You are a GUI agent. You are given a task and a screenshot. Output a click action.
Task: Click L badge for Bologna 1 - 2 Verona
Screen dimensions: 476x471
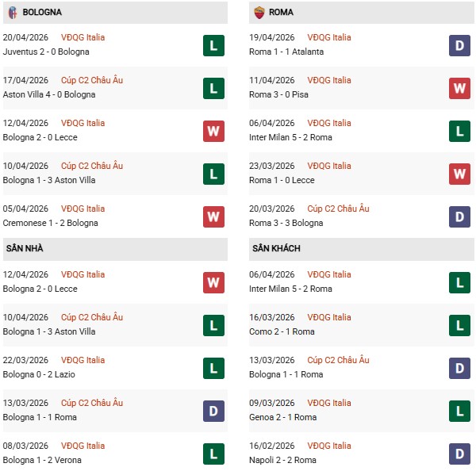[x=213, y=454]
